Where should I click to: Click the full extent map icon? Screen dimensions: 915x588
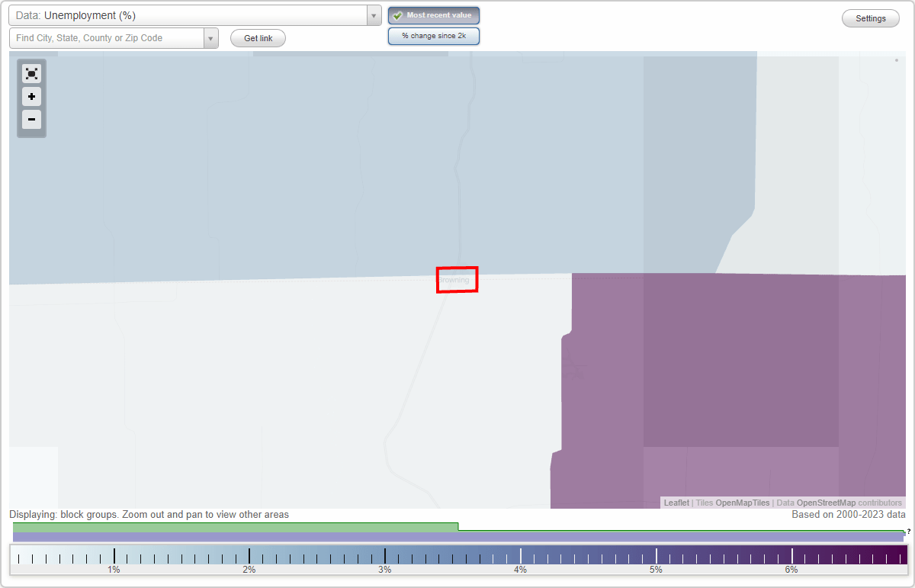click(x=31, y=73)
